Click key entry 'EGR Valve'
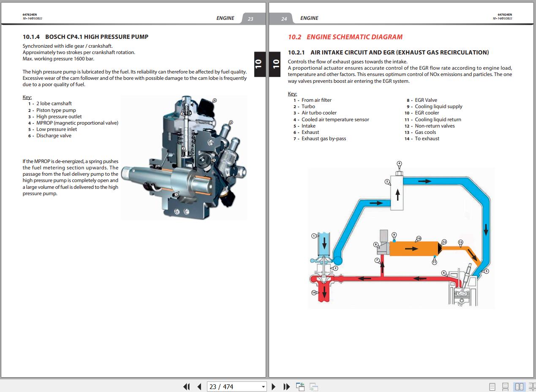The image size is (536, 392). (426, 100)
